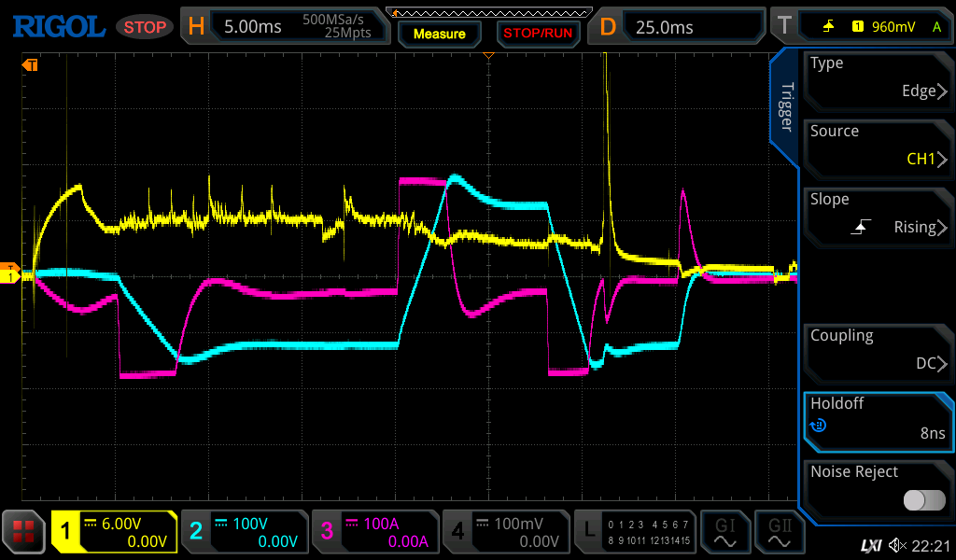This screenshot has height=560, width=956.
Task: Click the LXI network status icon
Action: (x=870, y=545)
